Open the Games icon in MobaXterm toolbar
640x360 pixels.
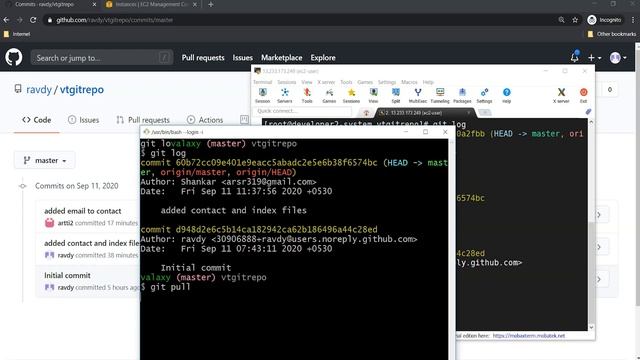329,96
